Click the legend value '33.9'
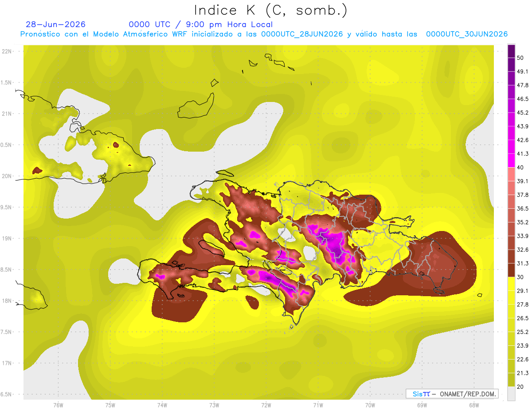Image resolution: width=532 pixels, height=411 pixels. pyautogui.click(x=523, y=236)
